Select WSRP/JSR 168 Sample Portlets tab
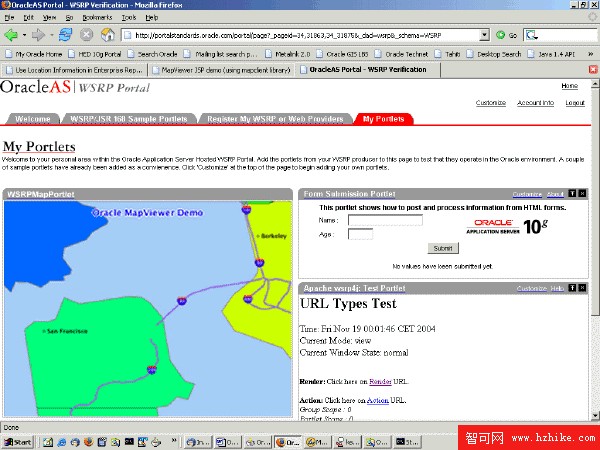600x450 pixels. [x=129, y=119]
